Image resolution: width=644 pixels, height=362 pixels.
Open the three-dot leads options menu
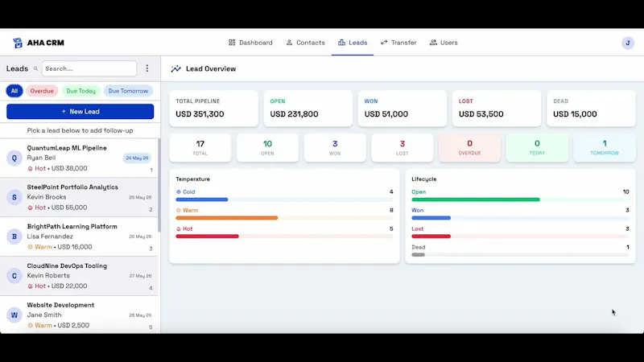pos(147,68)
